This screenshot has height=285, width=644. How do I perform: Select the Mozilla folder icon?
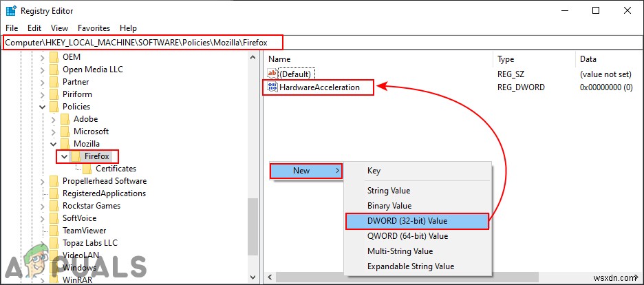(x=65, y=144)
